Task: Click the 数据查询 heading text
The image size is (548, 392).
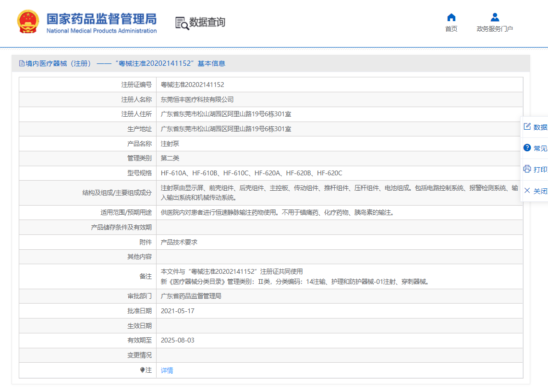Action: (x=207, y=23)
